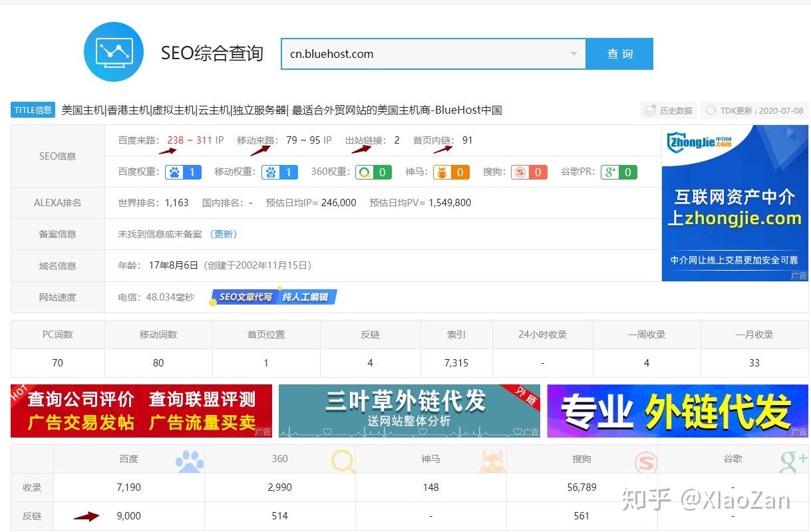
Task: Click 百度 反链 value 9,000
Action: pos(129,516)
